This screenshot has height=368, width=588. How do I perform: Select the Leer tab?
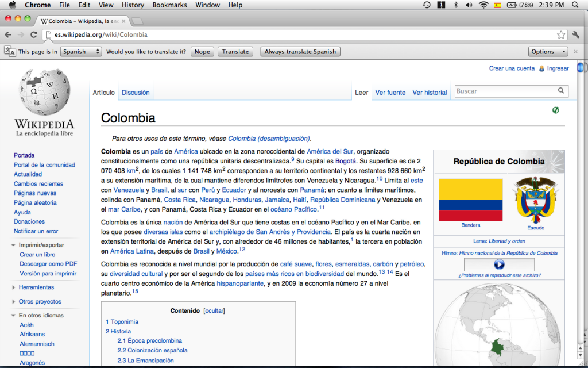click(362, 93)
